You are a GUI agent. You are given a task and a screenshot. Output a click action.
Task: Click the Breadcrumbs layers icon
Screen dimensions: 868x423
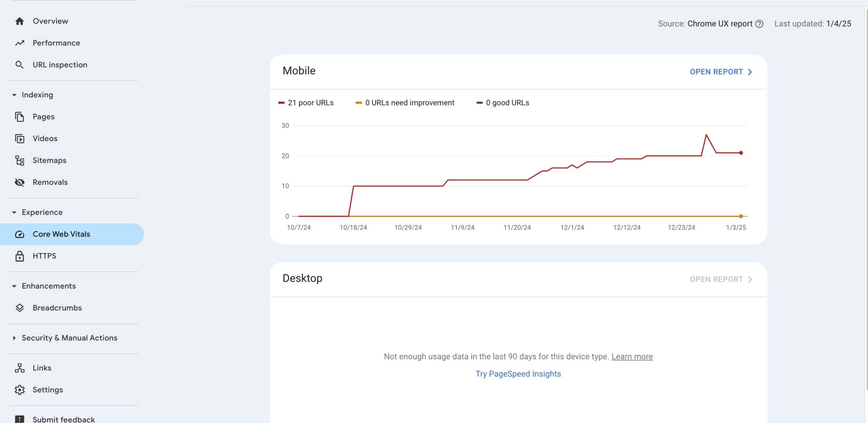tap(20, 308)
